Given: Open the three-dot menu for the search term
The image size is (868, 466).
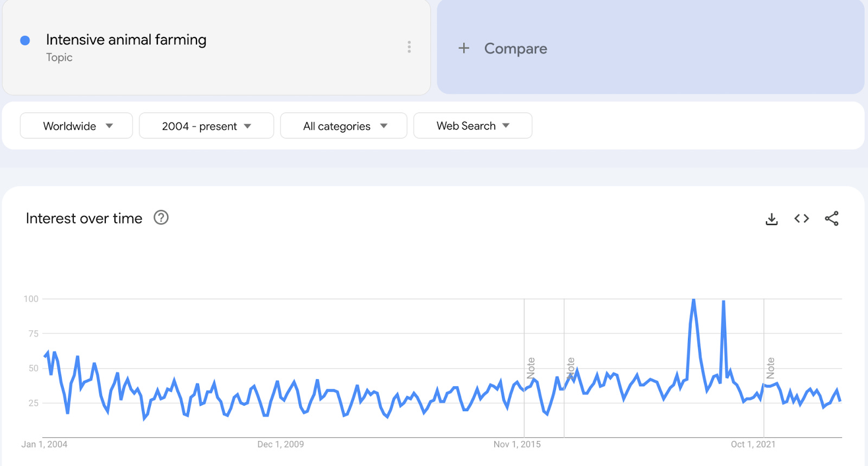Looking at the screenshot, I should 409,47.
